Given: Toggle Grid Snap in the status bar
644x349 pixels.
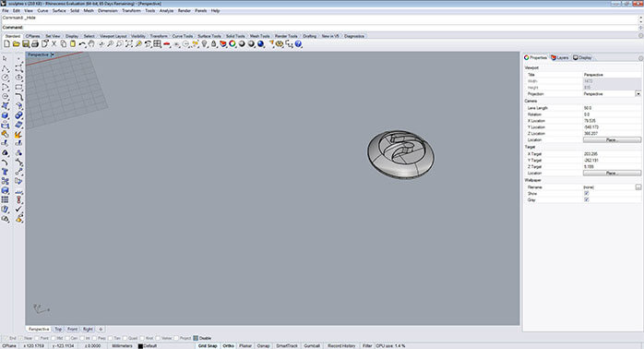Looking at the screenshot, I should click(208, 345).
